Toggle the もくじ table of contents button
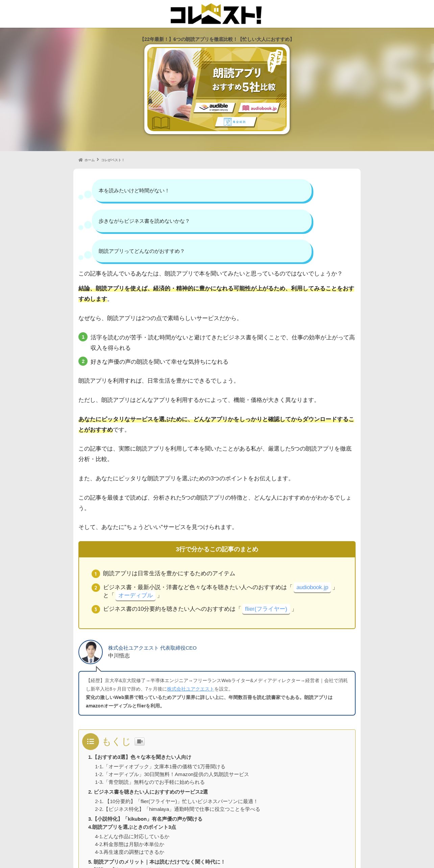The image size is (434, 868). pos(140,742)
